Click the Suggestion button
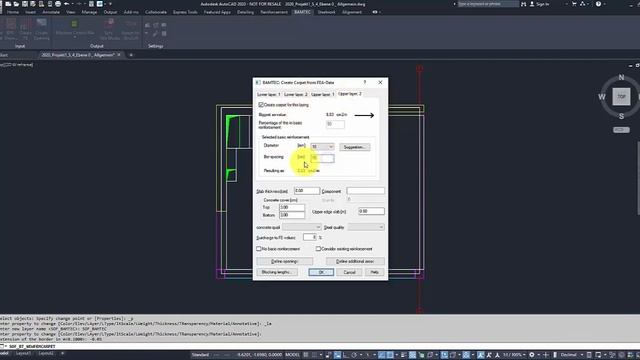This screenshot has width=640, height=360. point(355,147)
